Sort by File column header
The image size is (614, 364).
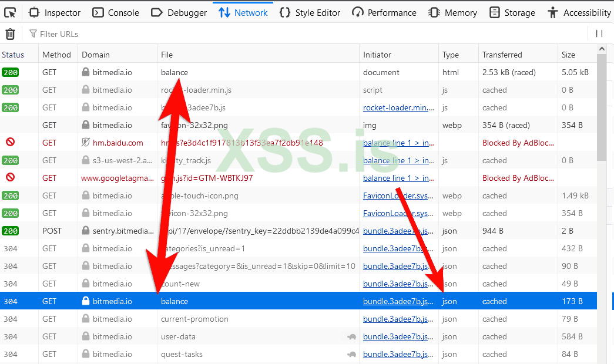point(258,55)
